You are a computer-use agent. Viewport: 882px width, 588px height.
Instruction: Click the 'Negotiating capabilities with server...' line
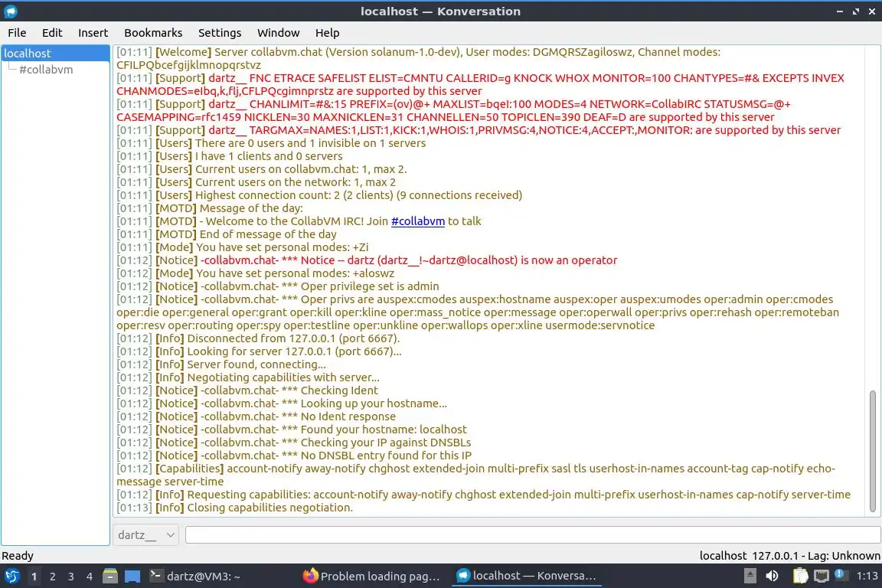(x=248, y=377)
